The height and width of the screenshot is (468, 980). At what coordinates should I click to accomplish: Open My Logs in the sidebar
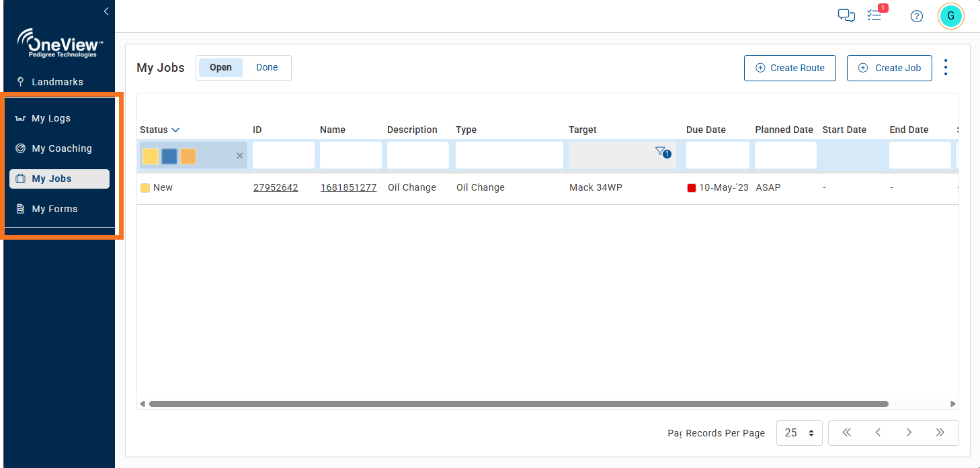tap(59, 118)
